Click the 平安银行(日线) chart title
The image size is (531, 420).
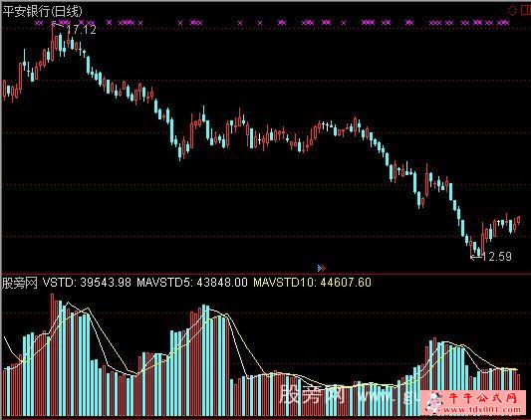pyautogui.click(x=42, y=11)
